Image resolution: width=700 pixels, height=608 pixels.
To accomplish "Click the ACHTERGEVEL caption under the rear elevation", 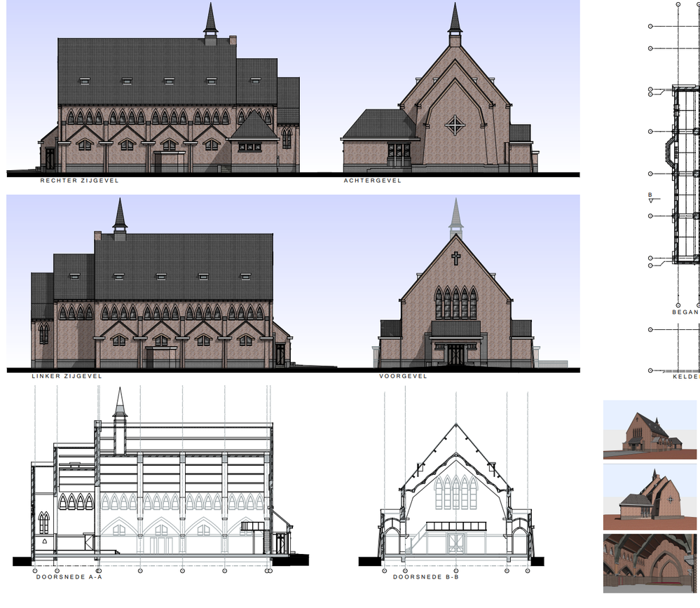I will pos(373,179).
